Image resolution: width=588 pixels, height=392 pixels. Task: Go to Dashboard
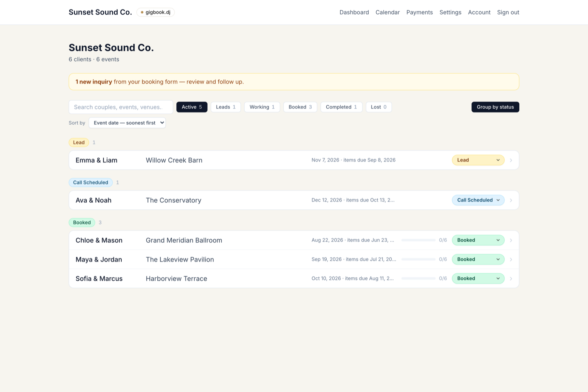coord(354,12)
